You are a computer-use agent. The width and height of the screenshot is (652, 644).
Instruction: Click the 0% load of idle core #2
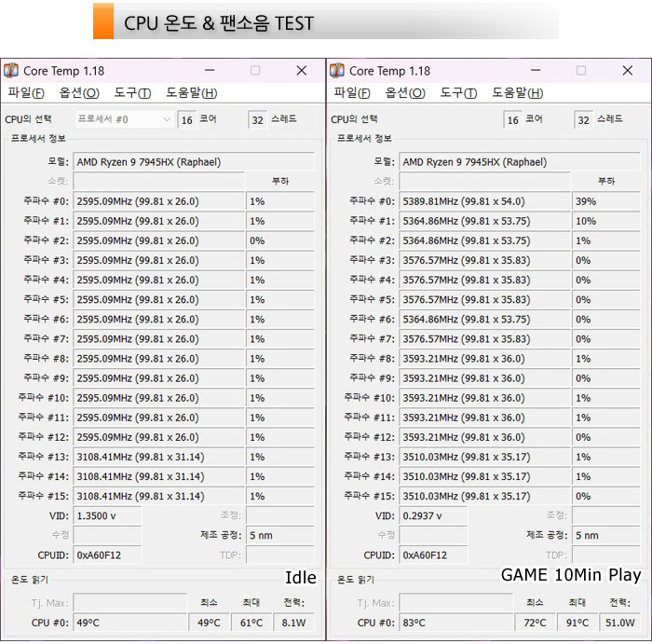280,240
